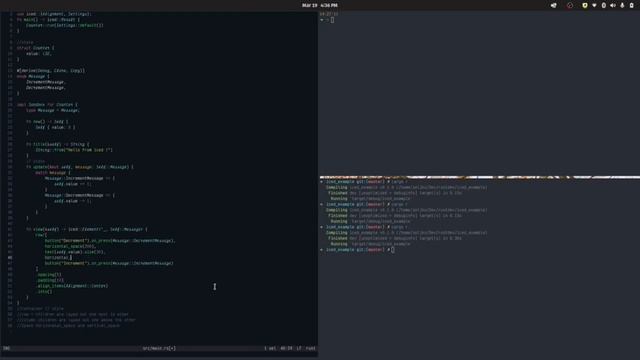The height and width of the screenshot is (360, 640).
Task: Click the //Space horizontal_space and vertical_space comment
Action: 69,326
